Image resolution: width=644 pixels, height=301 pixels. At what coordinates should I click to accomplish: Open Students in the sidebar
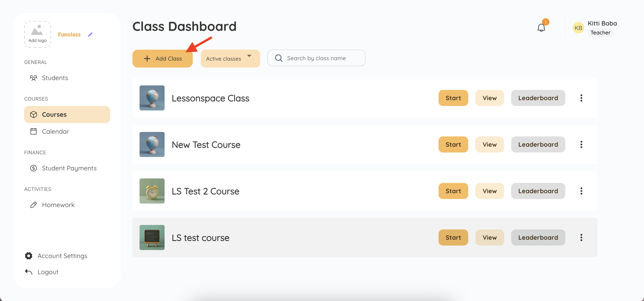tap(55, 78)
